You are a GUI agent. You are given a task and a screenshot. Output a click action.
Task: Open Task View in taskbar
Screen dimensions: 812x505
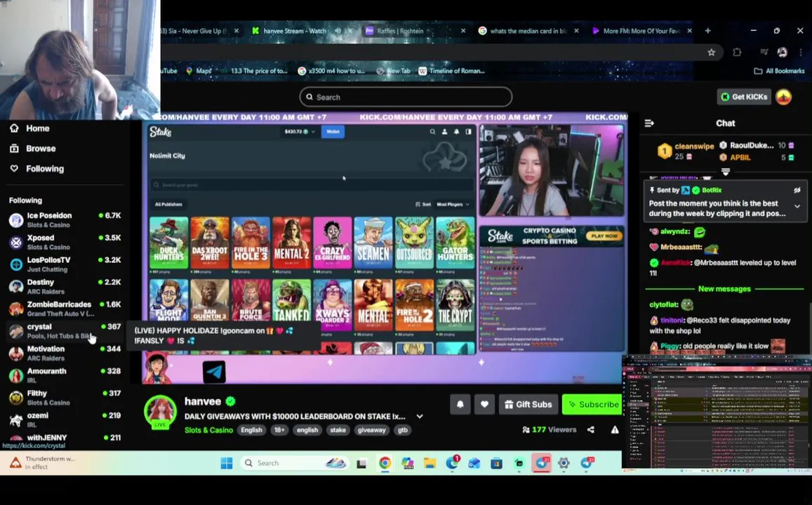(x=361, y=464)
